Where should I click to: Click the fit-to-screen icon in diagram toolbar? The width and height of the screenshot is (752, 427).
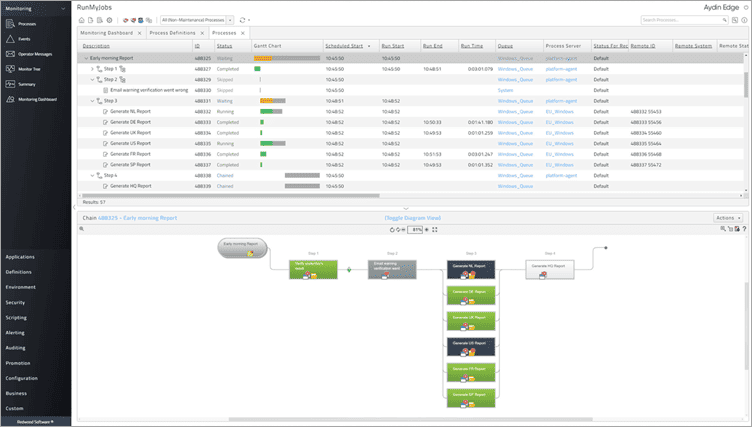(435, 229)
